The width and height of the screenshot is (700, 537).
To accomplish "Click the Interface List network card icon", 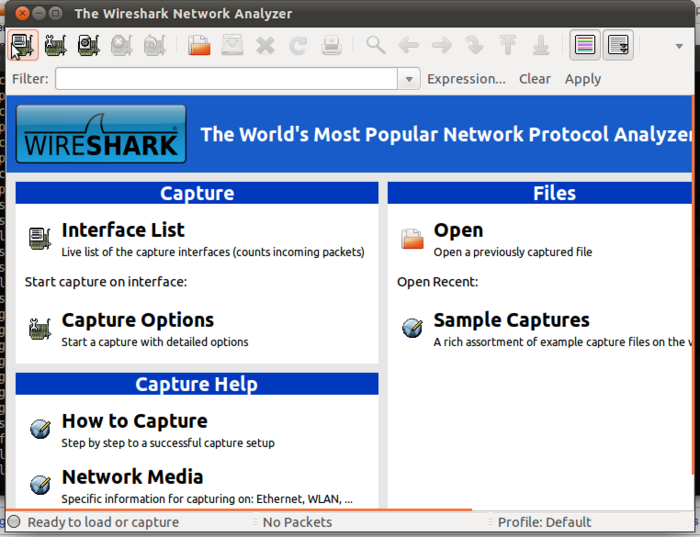I will 40,238.
